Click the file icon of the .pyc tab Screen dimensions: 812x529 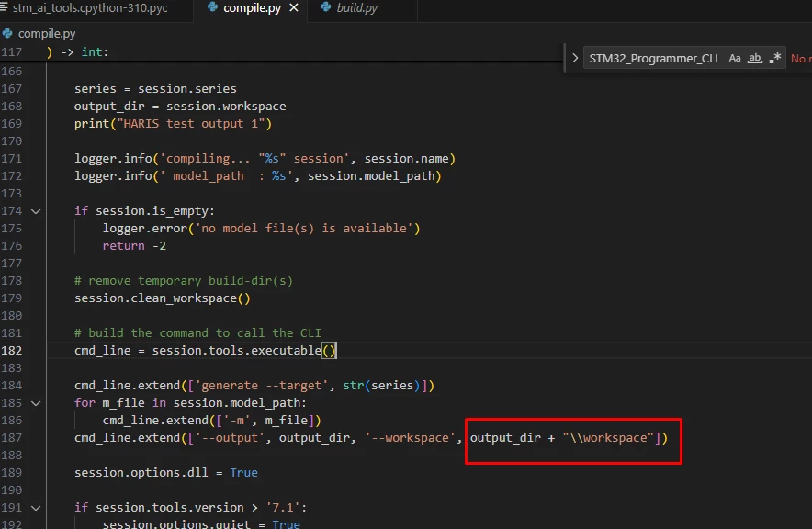5,7
